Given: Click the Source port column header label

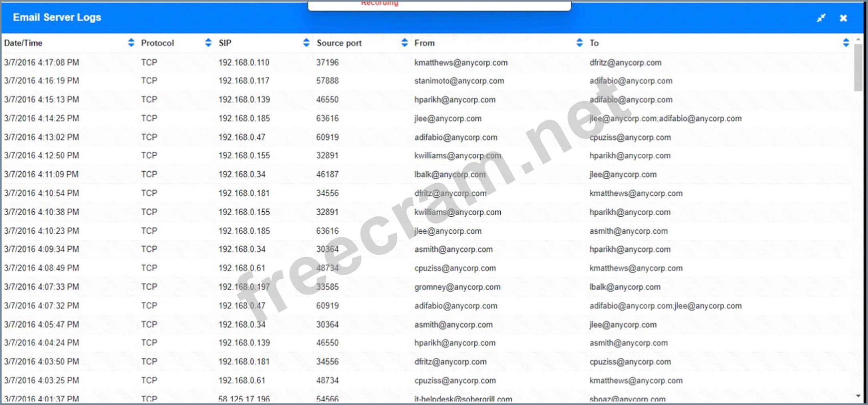Looking at the screenshot, I should [x=339, y=43].
